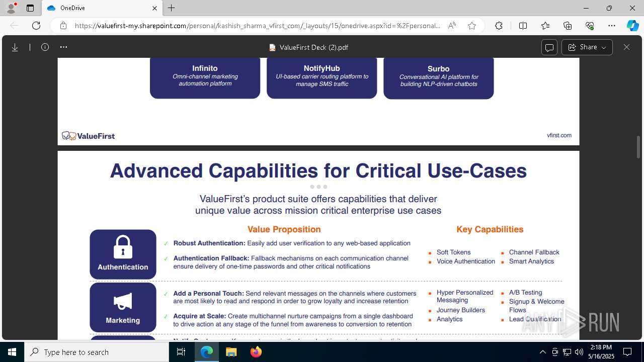
Task: Open File Explorer from taskbar
Action: 231,352
